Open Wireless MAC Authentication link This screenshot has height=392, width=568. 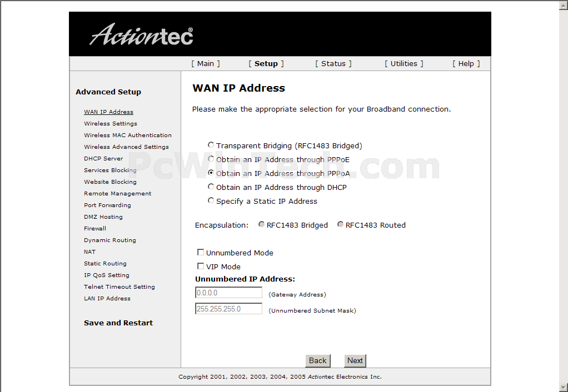pos(128,135)
